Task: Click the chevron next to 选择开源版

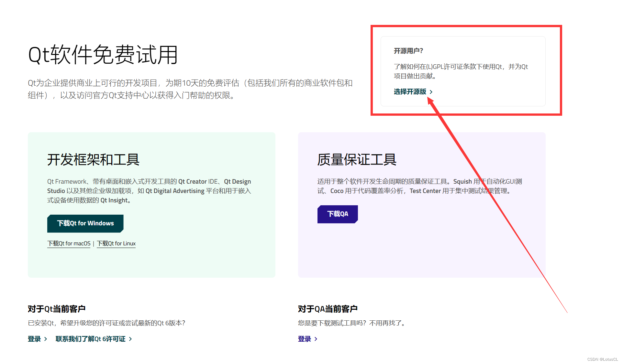Action: (431, 91)
